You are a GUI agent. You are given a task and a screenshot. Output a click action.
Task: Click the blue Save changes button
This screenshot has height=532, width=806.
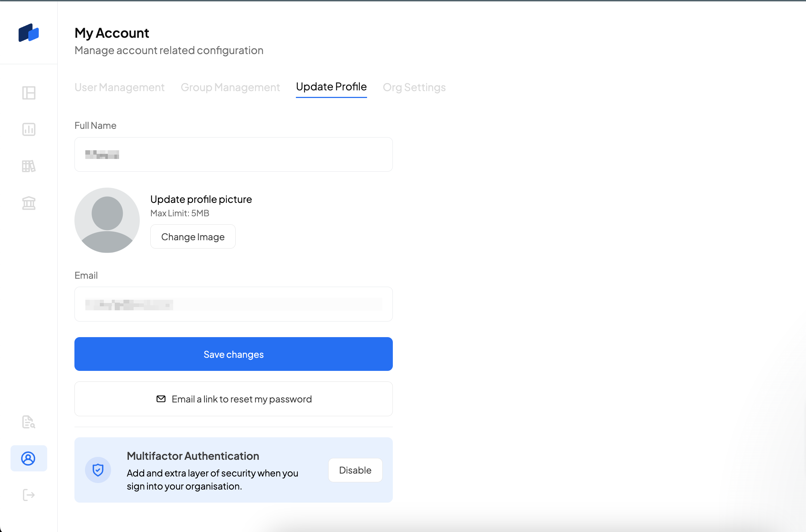pos(233,354)
